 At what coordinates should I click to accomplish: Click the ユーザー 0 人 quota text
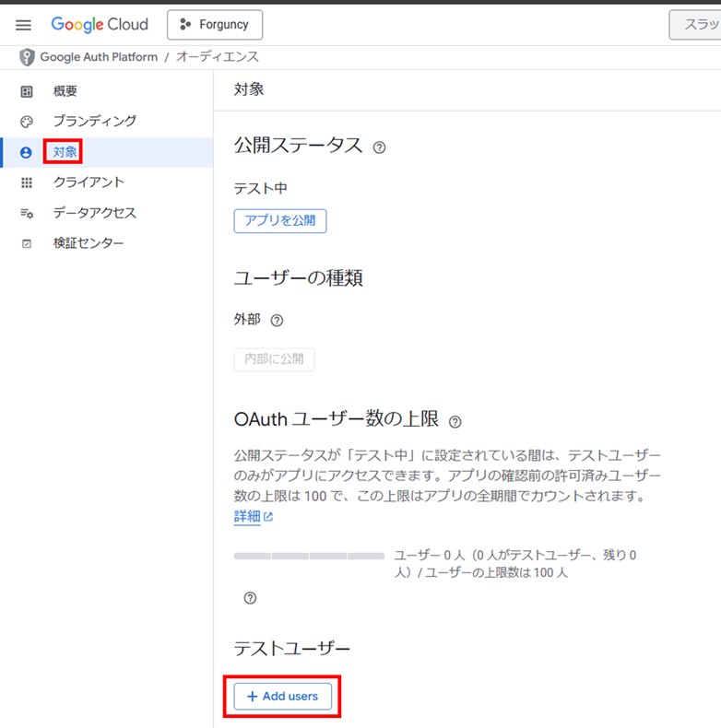pos(515,564)
